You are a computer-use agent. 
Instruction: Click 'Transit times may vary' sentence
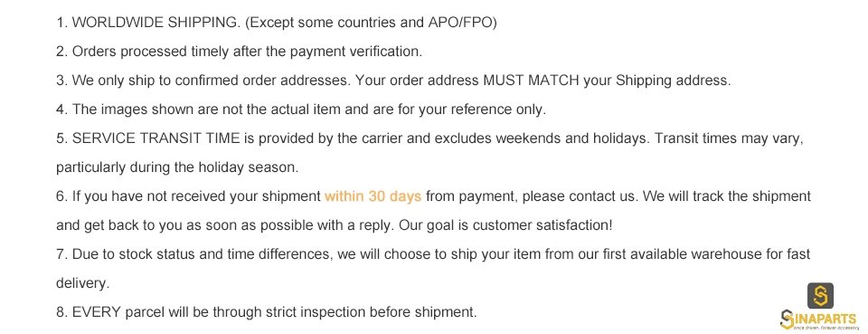pos(729,138)
